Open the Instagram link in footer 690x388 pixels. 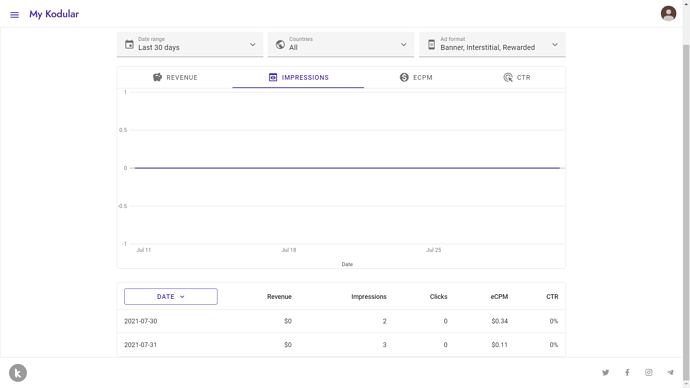pos(649,373)
